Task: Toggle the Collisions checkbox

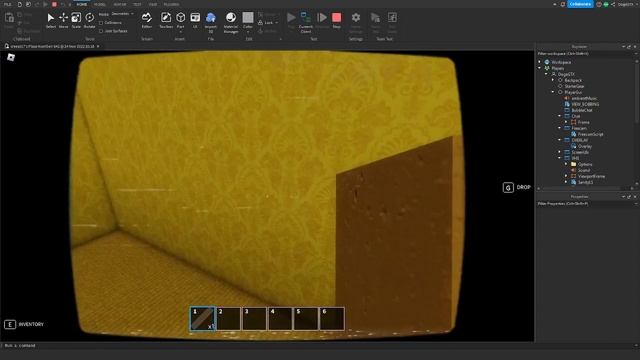Action: click(x=101, y=23)
